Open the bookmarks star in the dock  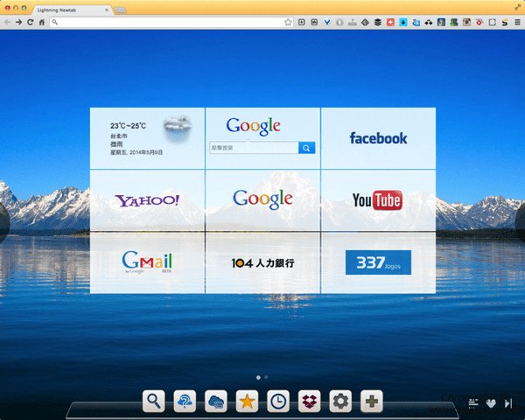coord(247,402)
